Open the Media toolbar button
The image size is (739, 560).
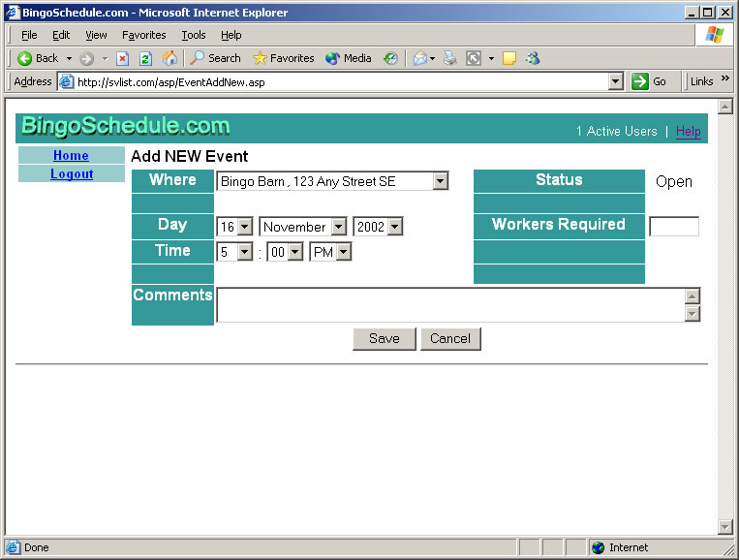(x=349, y=58)
